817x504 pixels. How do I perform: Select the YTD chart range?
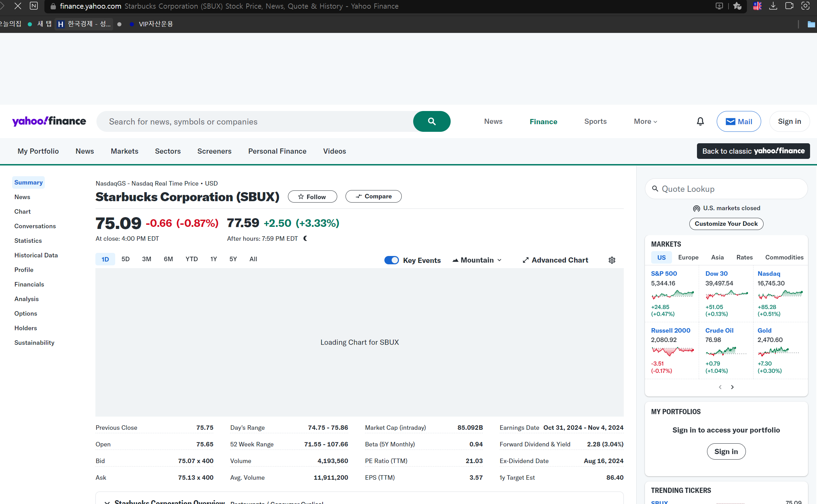click(192, 259)
